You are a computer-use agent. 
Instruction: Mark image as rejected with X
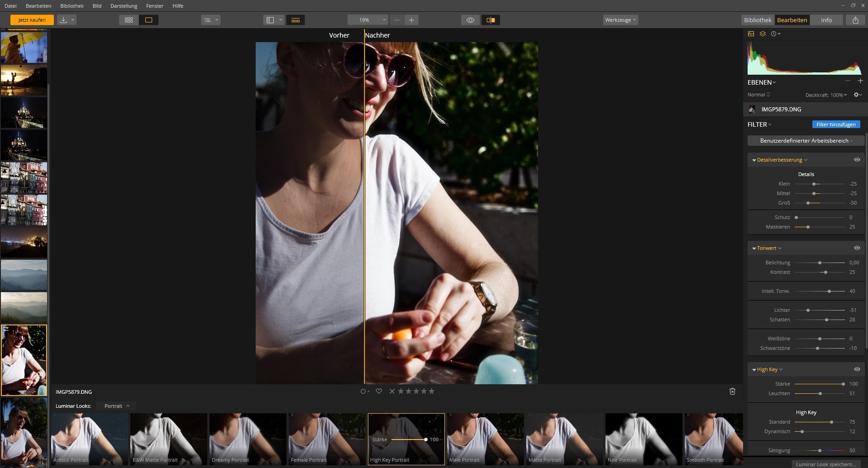(x=392, y=392)
